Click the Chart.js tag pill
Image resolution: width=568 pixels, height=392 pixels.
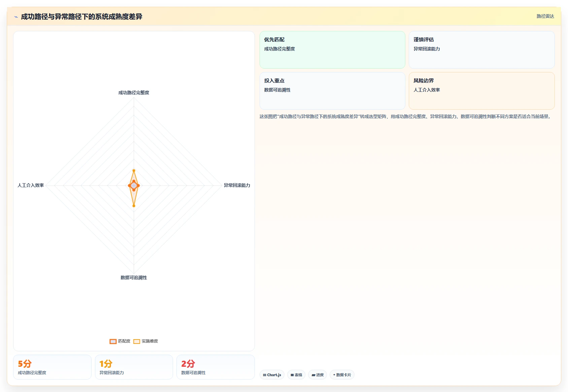[272, 375]
